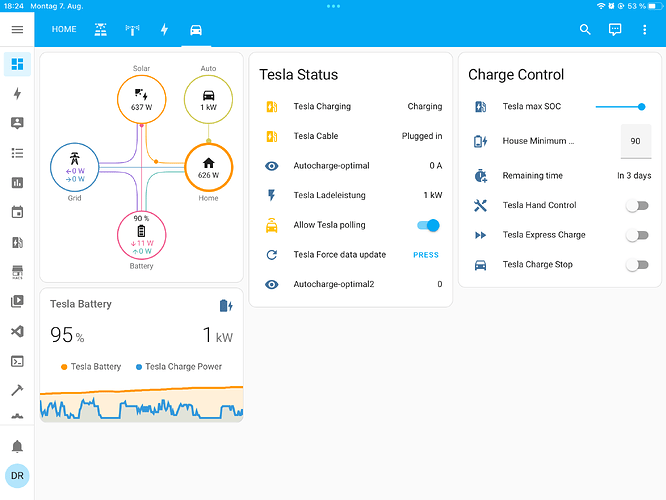Click Tesla Express Charge fast-forward icon
Screen dimensions: 666x500
480,235
